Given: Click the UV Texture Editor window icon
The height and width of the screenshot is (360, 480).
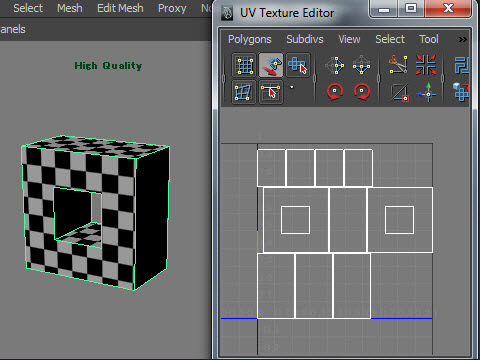Looking at the screenshot, I should point(228,13).
